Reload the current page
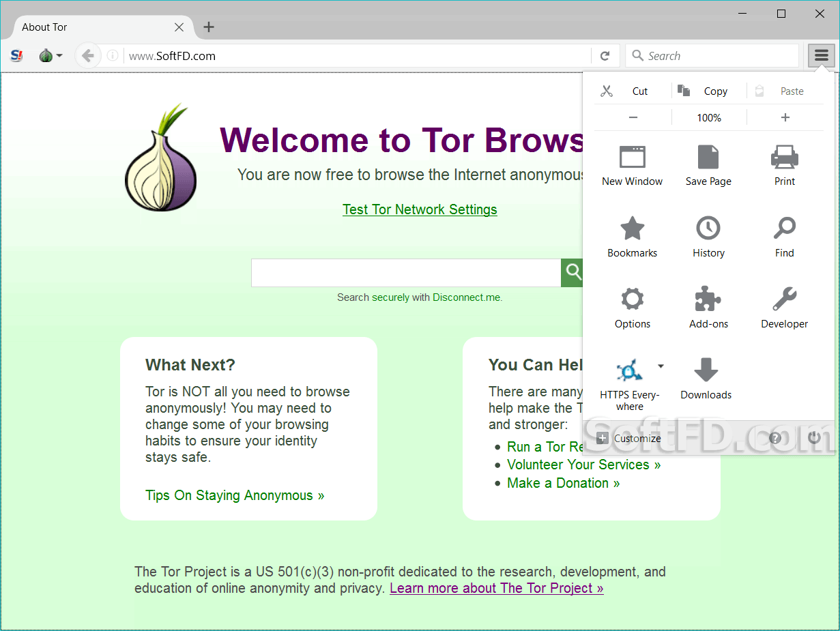 coord(605,56)
